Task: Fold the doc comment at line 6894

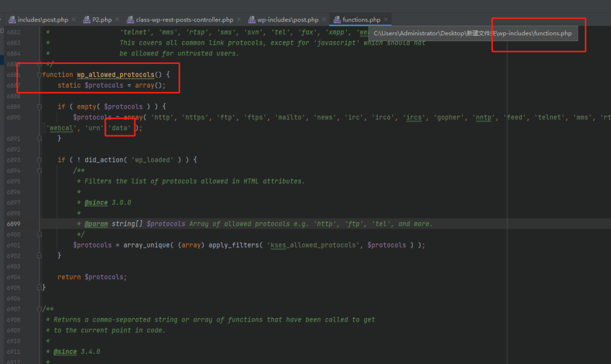Action: pos(39,171)
